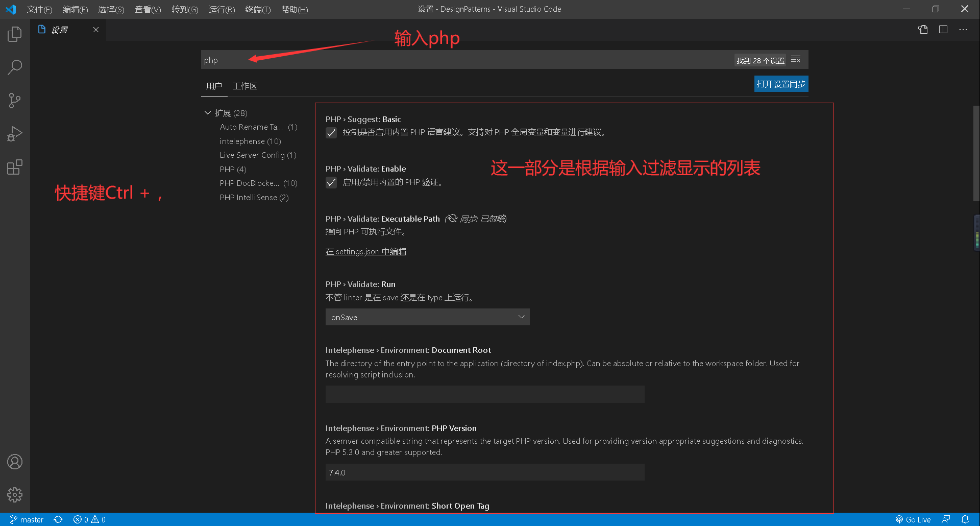Click the sync ignored icon beside Executable Path
Image resolution: width=980 pixels, height=526 pixels.
click(452, 219)
